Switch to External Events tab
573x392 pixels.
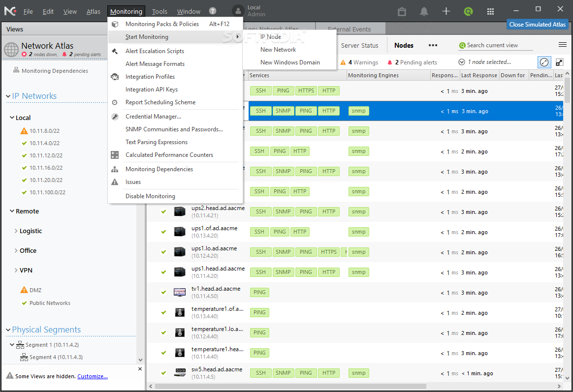click(350, 29)
